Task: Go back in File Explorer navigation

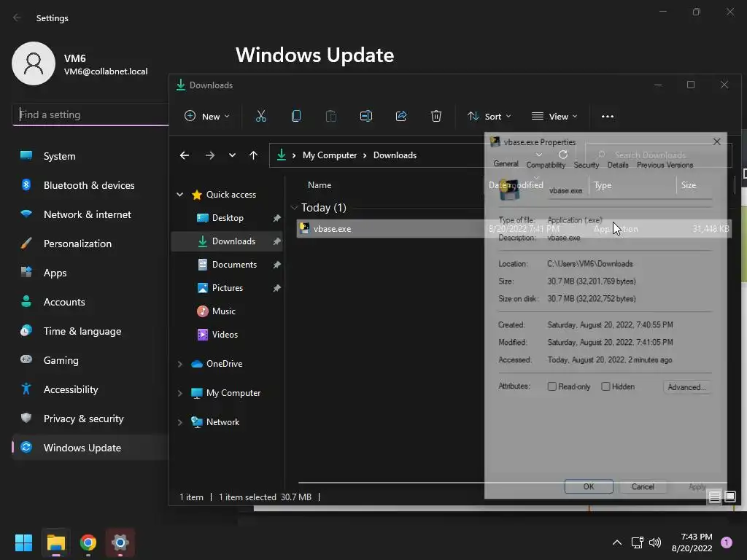Action: 185,155
